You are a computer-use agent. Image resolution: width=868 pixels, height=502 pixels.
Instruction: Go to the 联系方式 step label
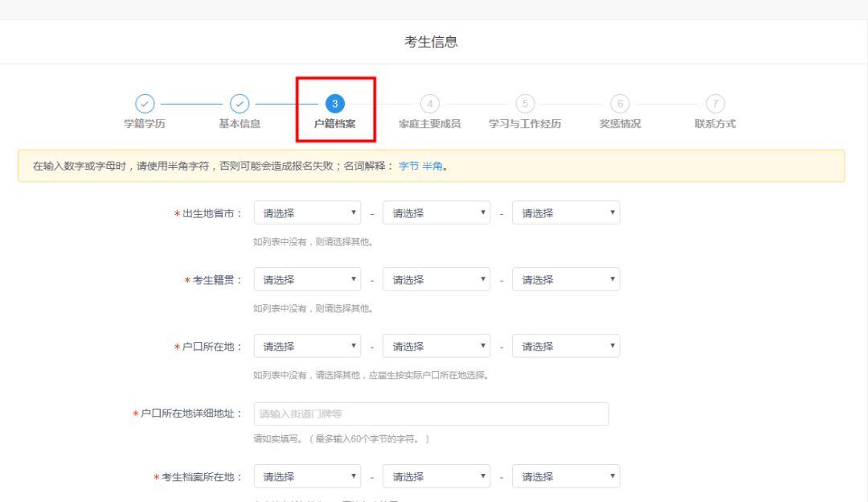(714, 124)
